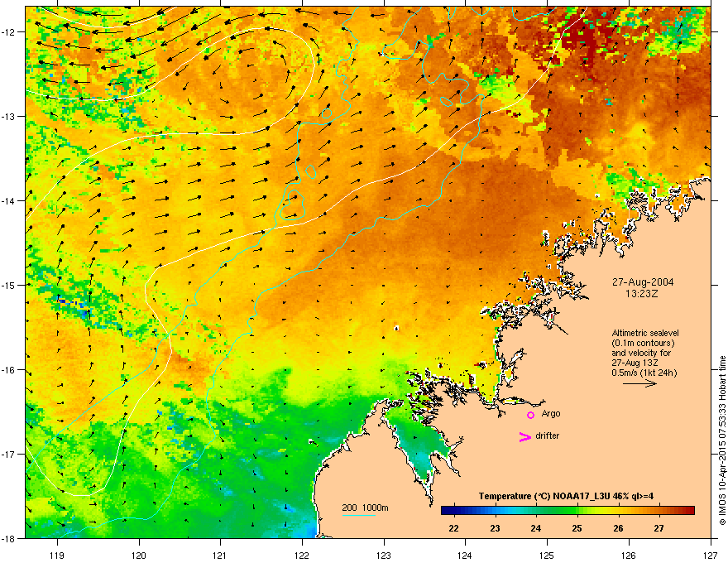Click latitude axis label '-14'
The width and height of the screenshot is (728, 563).
(9, 201)
